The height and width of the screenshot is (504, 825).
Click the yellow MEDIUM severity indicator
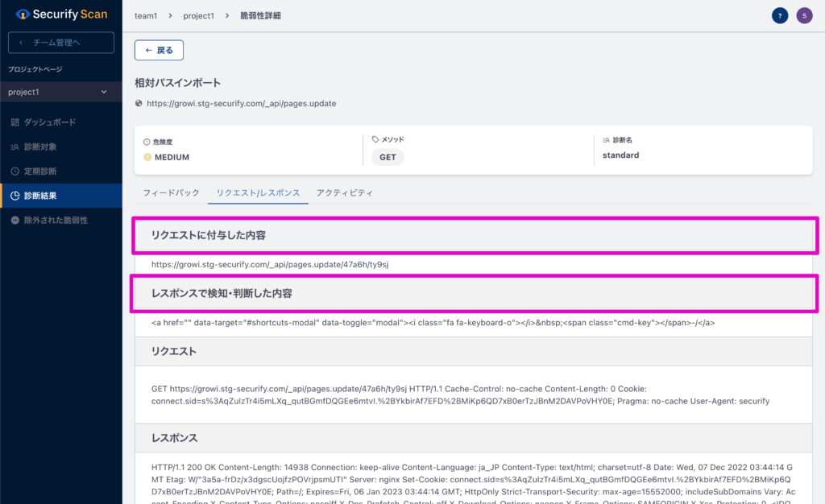(x=147, y=157)
